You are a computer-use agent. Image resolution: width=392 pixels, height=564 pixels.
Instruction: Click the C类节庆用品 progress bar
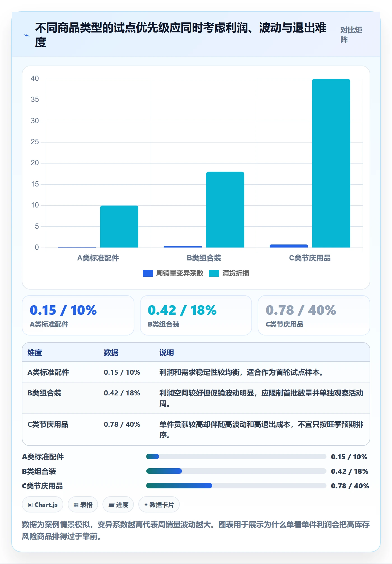(236, 486)
